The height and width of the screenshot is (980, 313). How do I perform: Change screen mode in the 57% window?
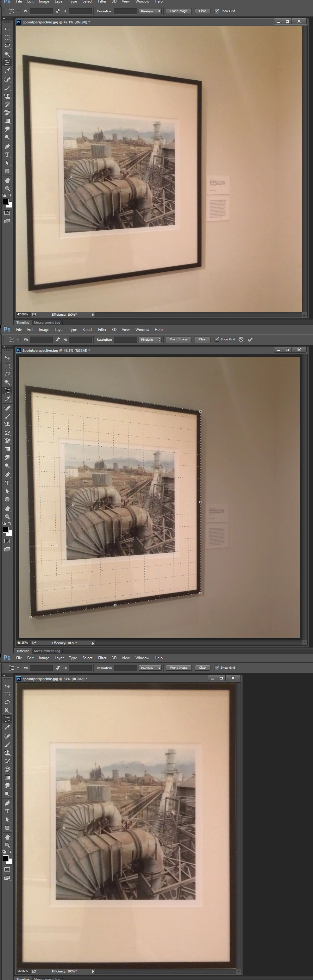(x=7, y=878)
